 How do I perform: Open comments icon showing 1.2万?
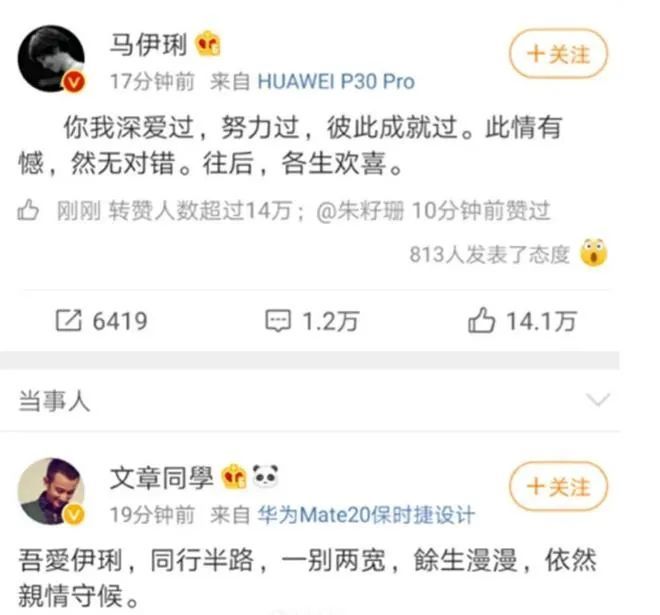point(278,321)
